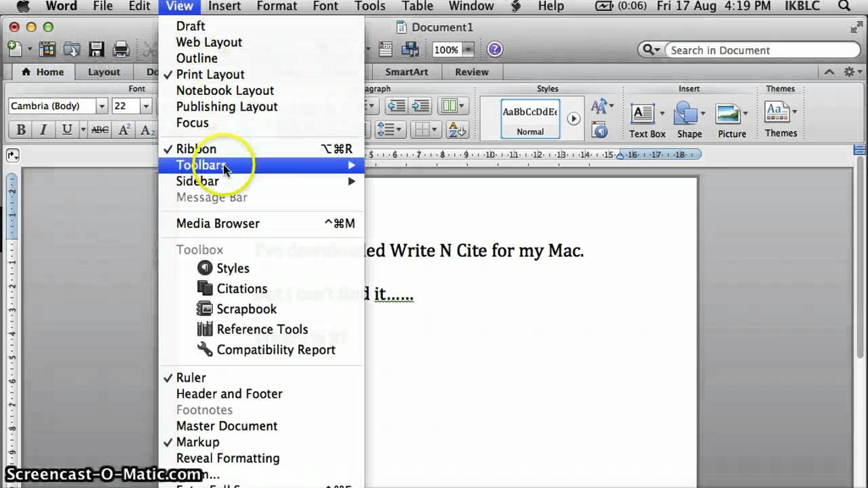Switch to Draft view
This screenshot has height=488, width=868.
[261, 26]
